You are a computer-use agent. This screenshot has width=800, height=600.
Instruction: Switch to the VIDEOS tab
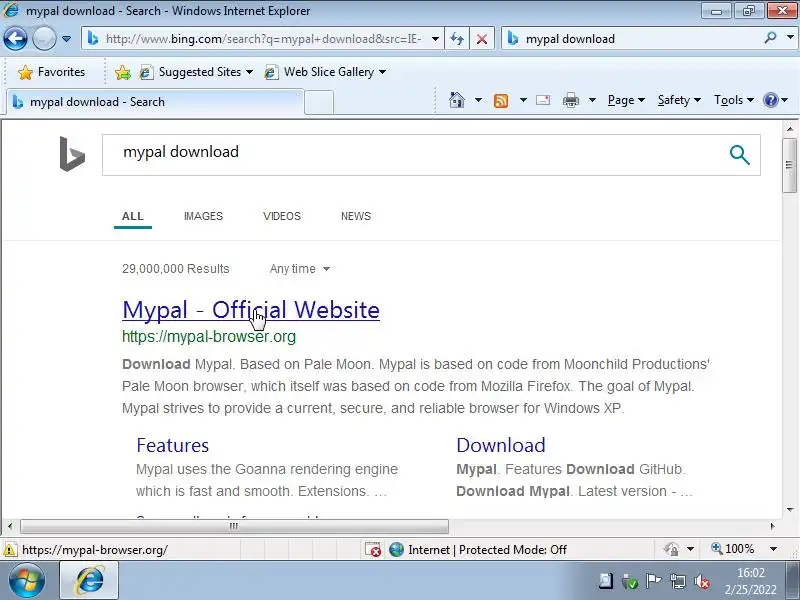[282, 216]
